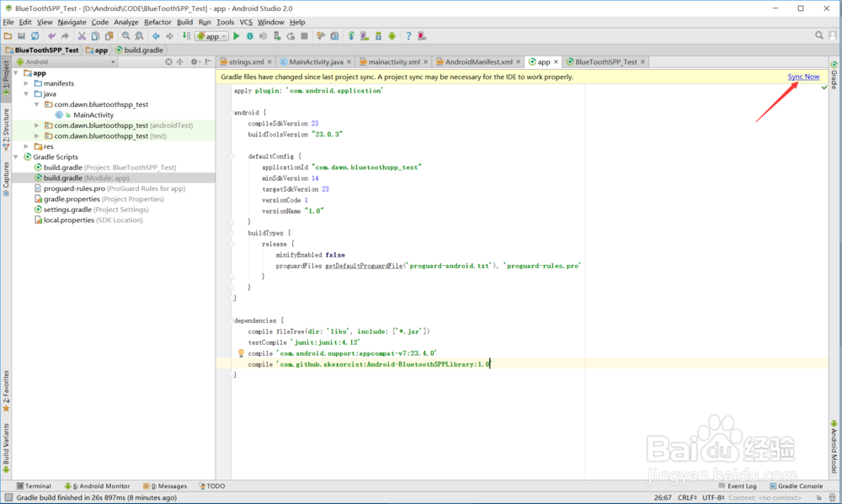Navigate forward with the right arrow icon
Screen dimensions: 842x504
[170, 36]
